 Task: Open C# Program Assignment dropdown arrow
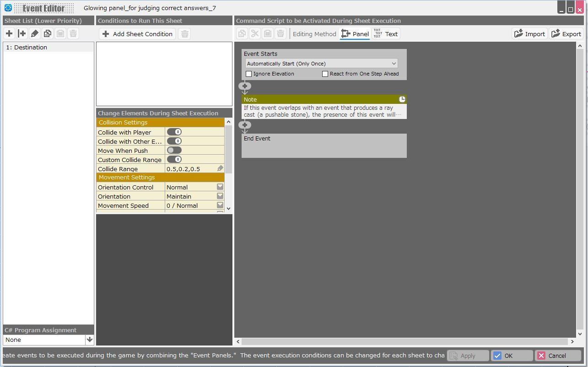click(90, 340)
